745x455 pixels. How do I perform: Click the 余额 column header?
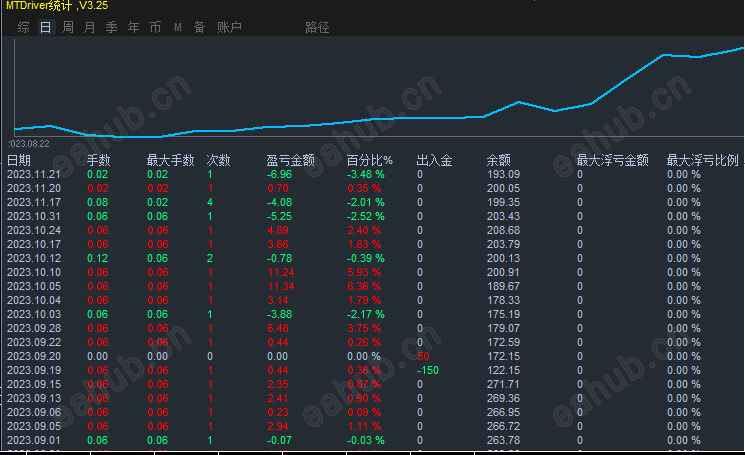click(498, 160)
